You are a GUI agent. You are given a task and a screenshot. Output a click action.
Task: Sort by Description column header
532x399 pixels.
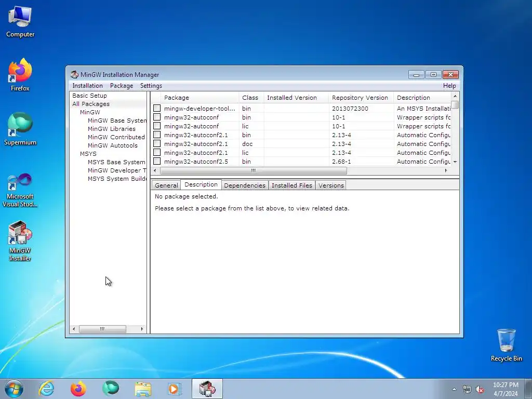(422, 98)
